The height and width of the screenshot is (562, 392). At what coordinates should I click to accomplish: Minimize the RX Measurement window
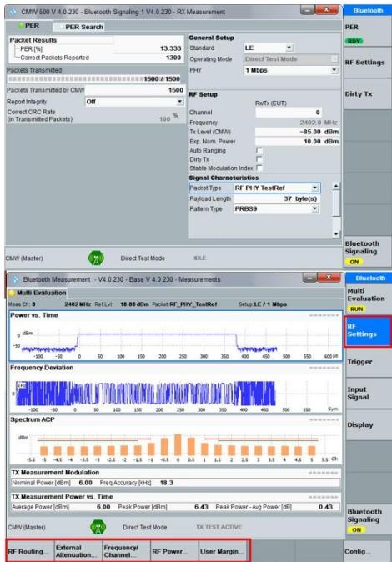coord(308,10)
